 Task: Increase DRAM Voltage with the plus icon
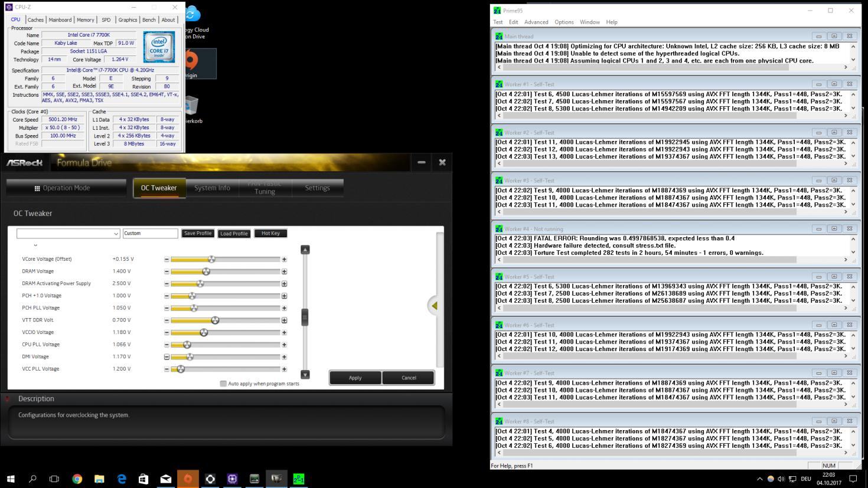point(284,271)
